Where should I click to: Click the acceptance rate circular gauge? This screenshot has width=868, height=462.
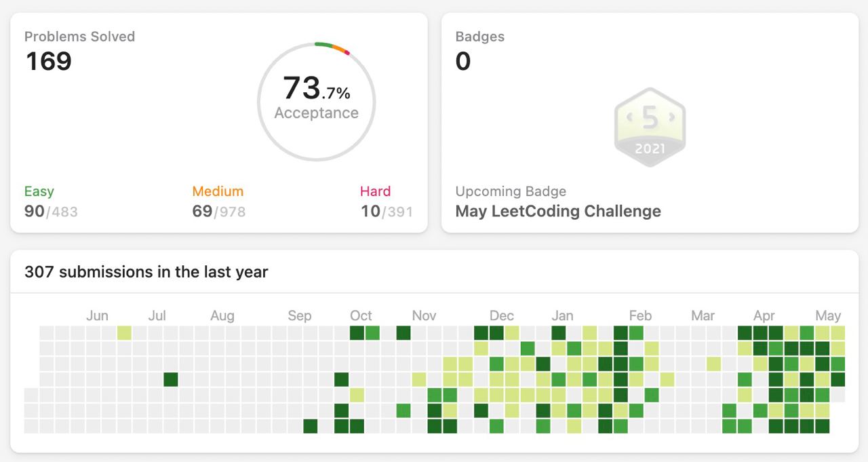(x=317, y=102)
